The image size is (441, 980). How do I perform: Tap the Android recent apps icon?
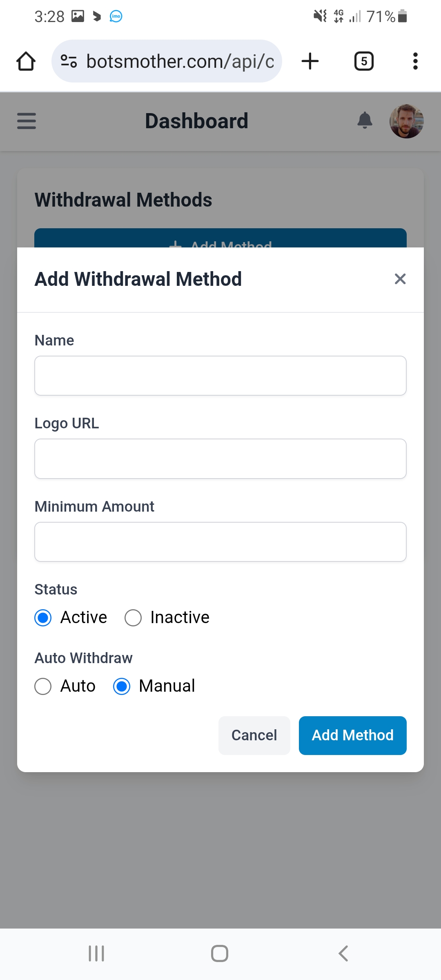[96, 953]
